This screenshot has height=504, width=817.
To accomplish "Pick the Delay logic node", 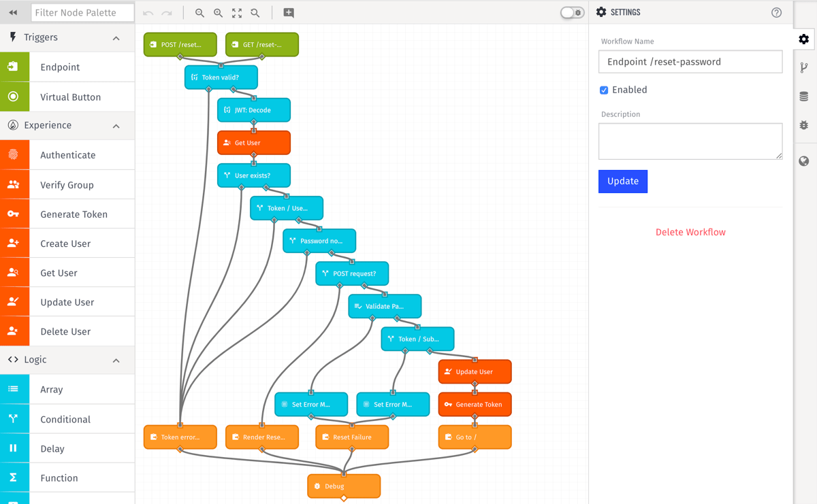I will [x=67, y=448].
